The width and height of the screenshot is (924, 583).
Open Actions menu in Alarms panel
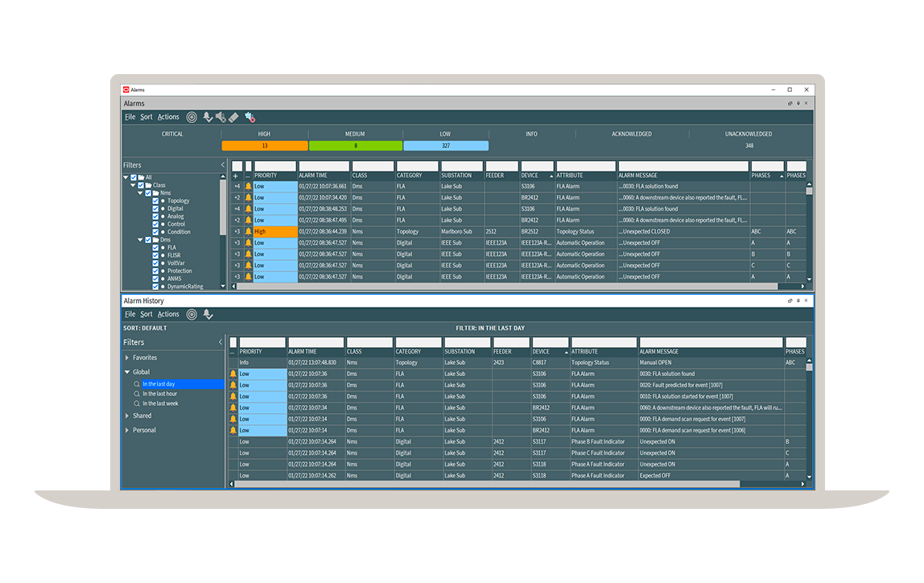pyautogui.click(x=168, y=118)
